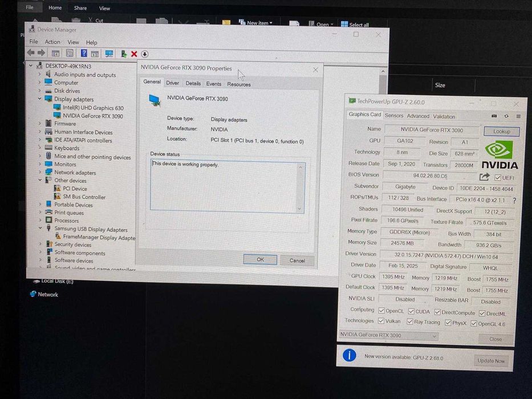Image resolution: width=532 pixels, height=399 pixels.
Task: Select NVIDIA GeForce RTX 3090 tree entry
Action: 92,116
